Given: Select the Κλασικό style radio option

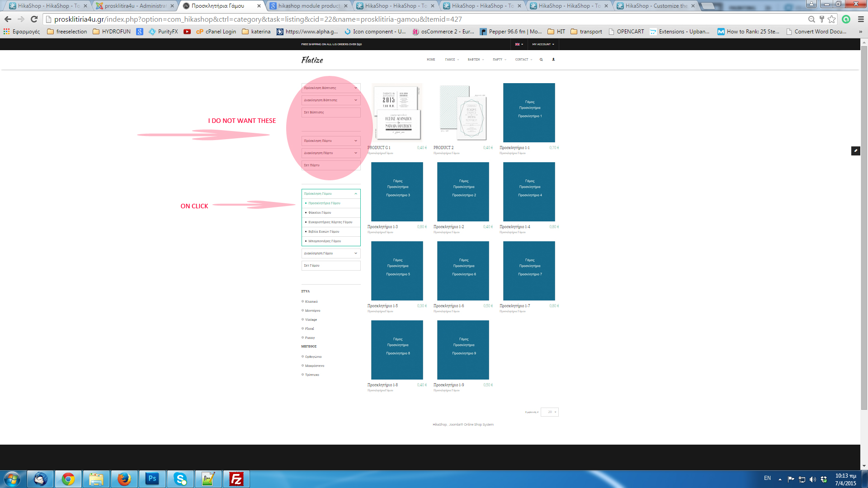Looking at the screenshot, I should (x=303, y=301).
